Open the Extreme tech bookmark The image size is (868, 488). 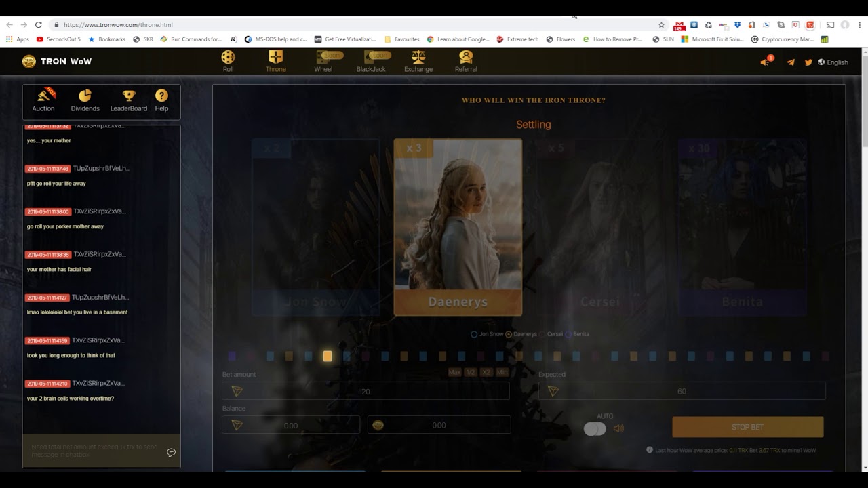tap(517, 39)
